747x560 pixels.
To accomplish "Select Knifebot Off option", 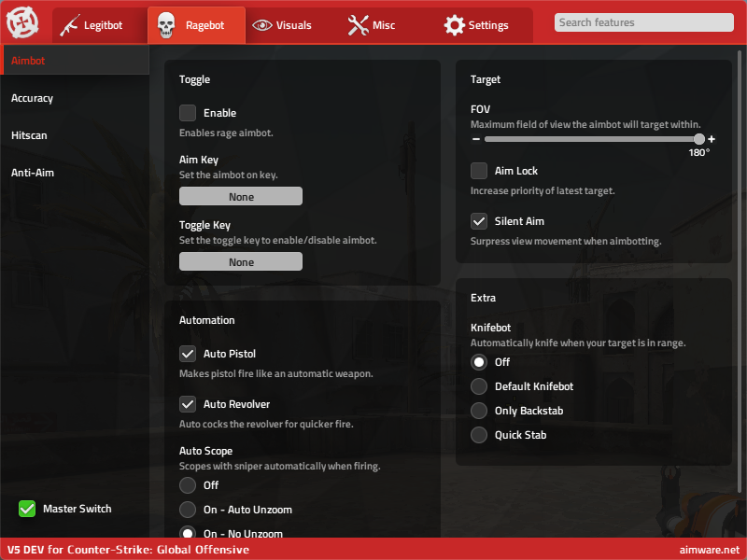I will click(479, 362).
